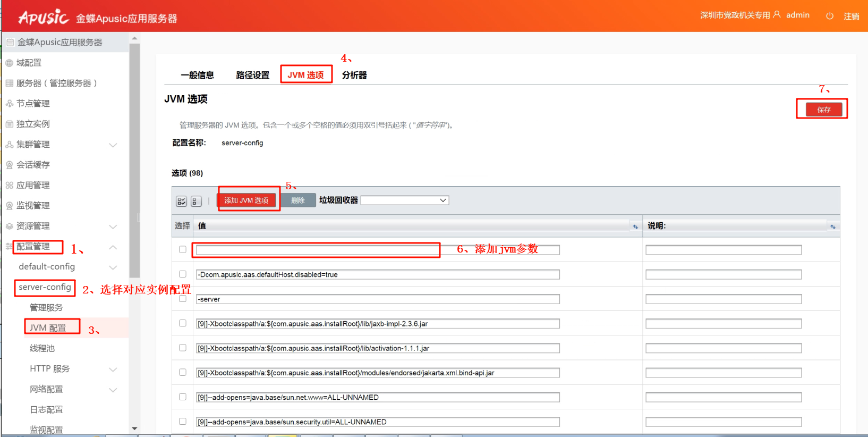Viewport: 868px width, 437px height.
Task: Click the -server value input field
Action: pyautogui.click(x=378, y=299)
